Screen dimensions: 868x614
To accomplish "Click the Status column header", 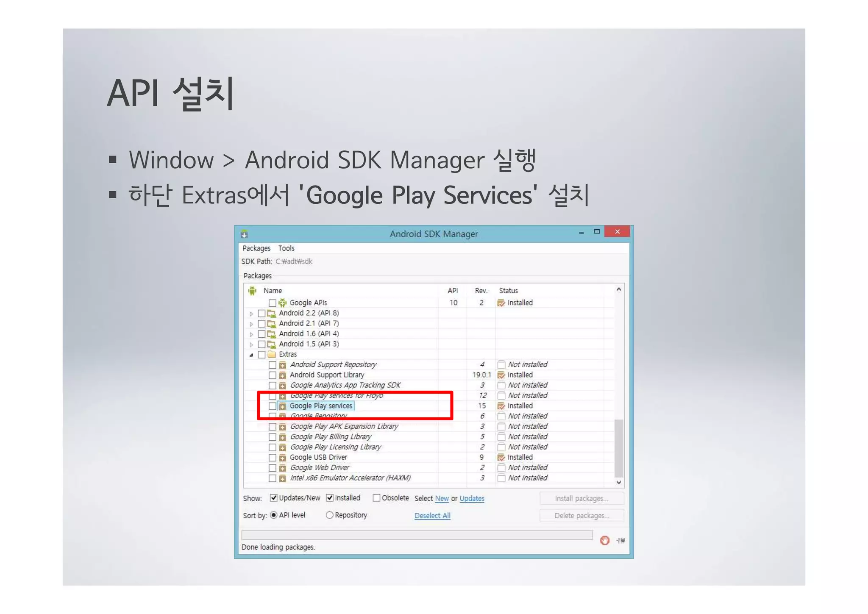I will 508,291.
